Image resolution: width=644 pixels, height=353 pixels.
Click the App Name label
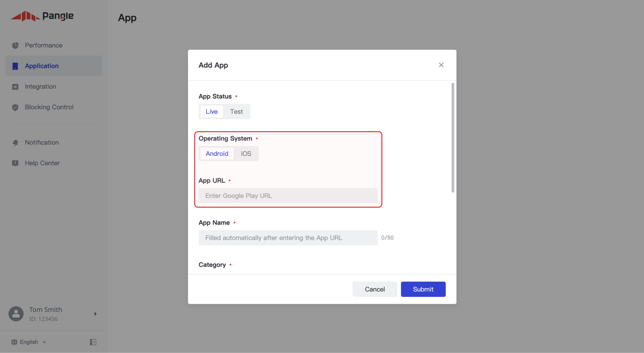pos(214,223)
